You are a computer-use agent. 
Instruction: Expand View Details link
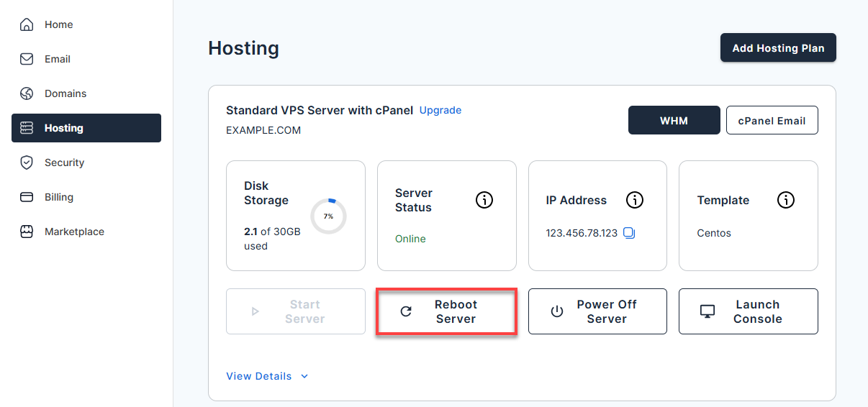[267, 376]
